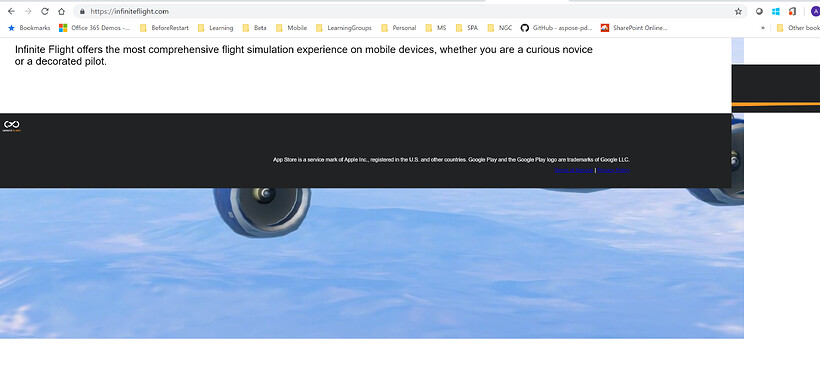This screenshot has width=820, height=365.
Task: Click the Infinite Flight footer logo
Action: [12, 126]
